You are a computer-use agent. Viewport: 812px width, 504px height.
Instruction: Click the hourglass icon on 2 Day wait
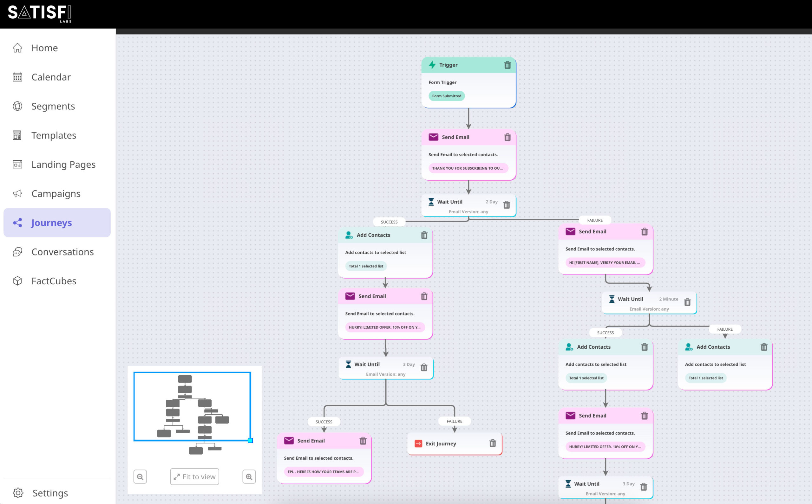[431, 202]
